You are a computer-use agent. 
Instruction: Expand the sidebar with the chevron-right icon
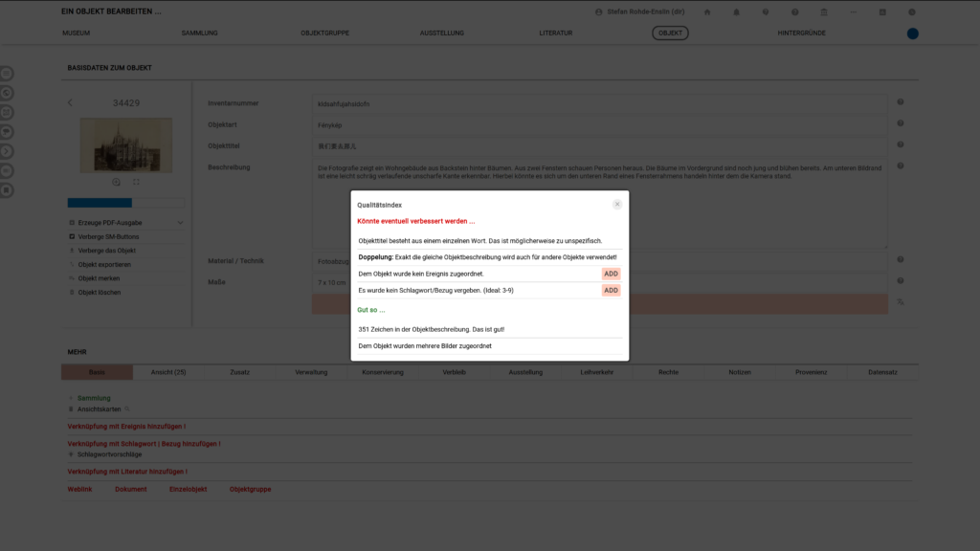coord(7,151)
